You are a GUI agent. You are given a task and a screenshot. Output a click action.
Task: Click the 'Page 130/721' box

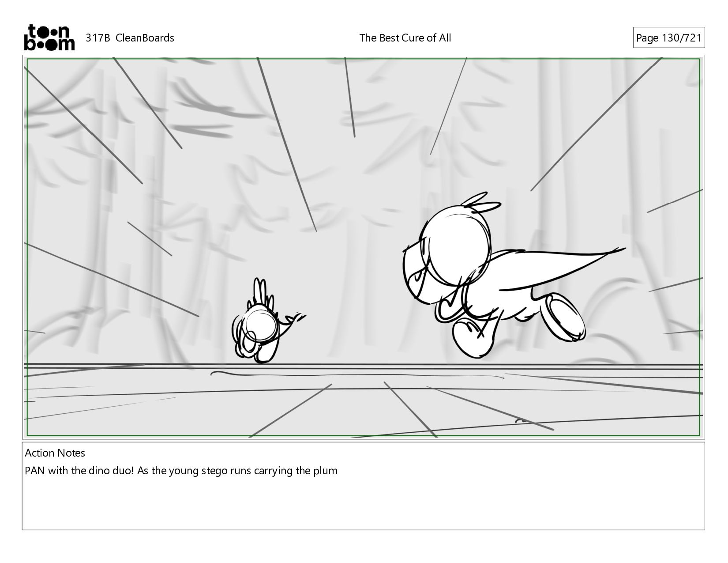668,38
